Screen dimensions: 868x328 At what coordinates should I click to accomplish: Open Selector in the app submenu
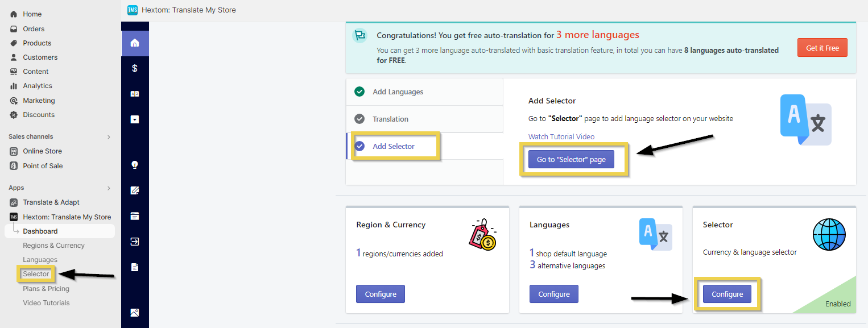click(36, 274)
